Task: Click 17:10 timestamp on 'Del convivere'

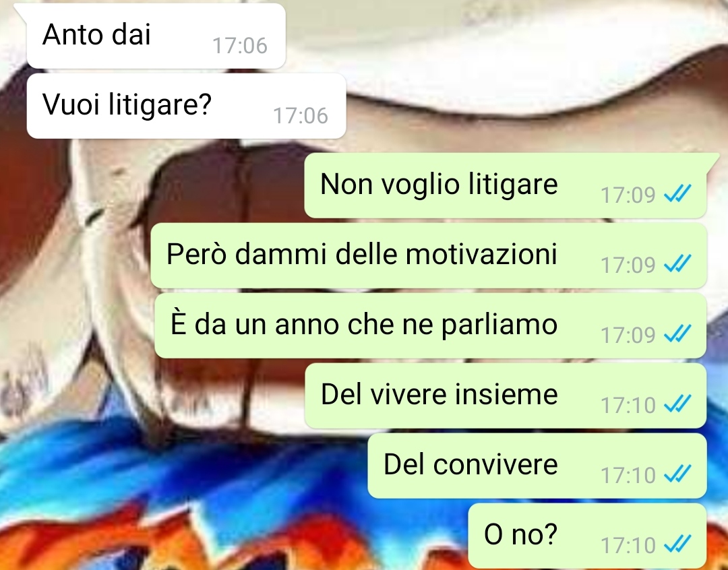Action: (x=628, y=476)
